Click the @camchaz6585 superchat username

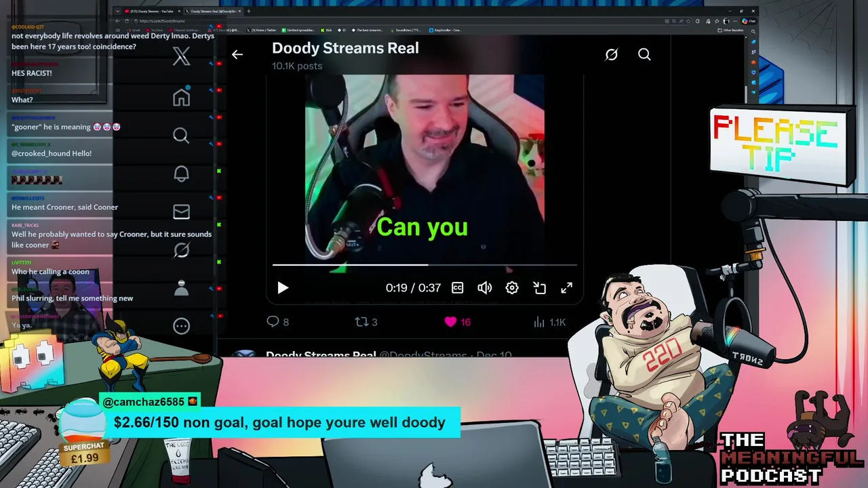pos(144,402)
